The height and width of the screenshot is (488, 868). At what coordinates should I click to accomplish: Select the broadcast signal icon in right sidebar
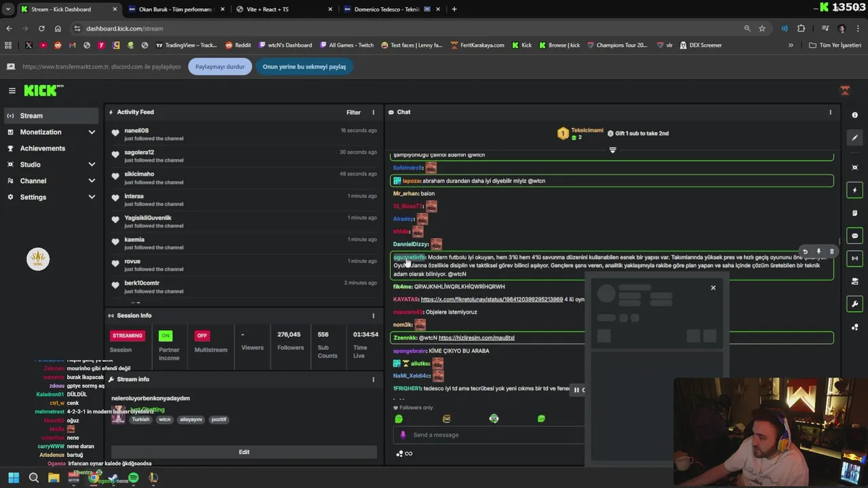[854, 258]
